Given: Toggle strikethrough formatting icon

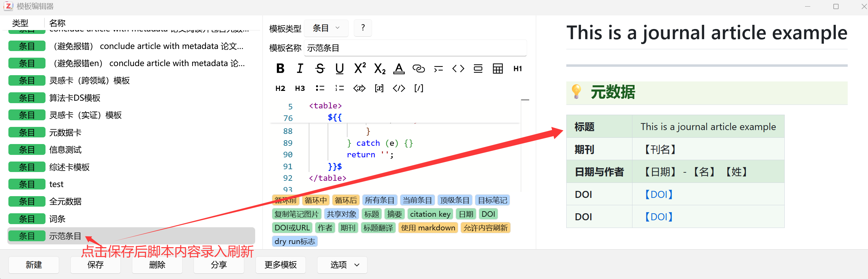Looking at the screenshot, I should point(320,69).
